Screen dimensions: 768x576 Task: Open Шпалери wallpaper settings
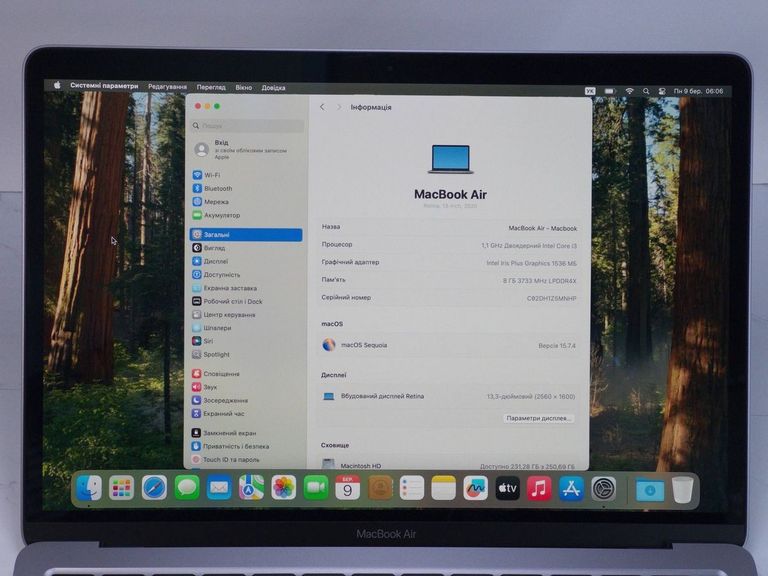point(212,328)
